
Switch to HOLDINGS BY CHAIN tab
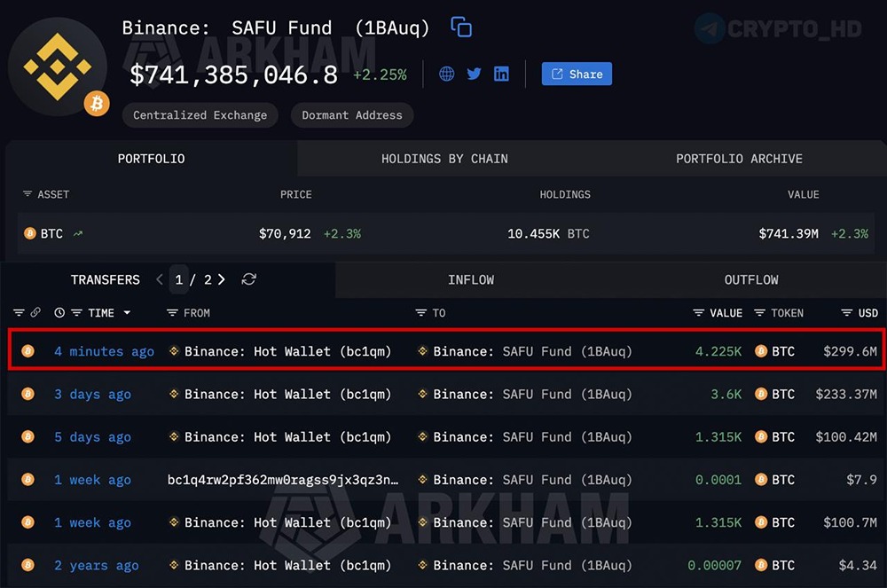point(444,159)
